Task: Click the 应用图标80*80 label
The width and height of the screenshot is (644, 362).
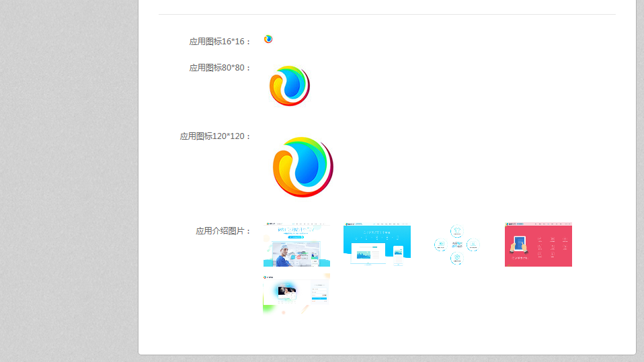Action: (x=220, y=68)
